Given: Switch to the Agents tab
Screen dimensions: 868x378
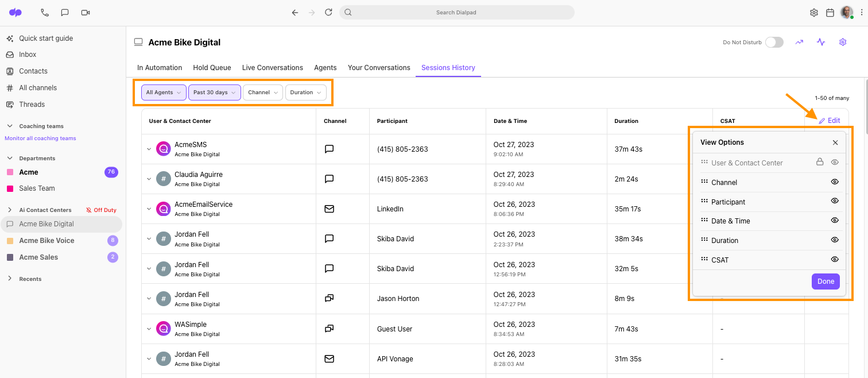Looking at the screenshot, I should tap(325, 68).
